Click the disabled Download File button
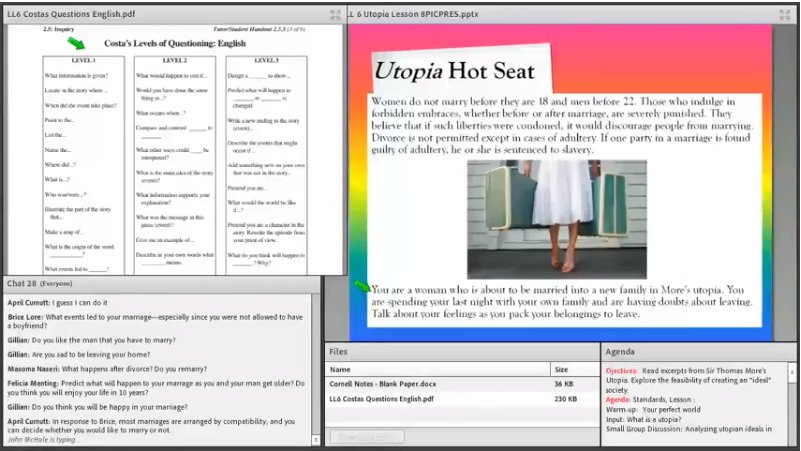The width and height of the screenshot is (801, 451). tap(367, 437)
